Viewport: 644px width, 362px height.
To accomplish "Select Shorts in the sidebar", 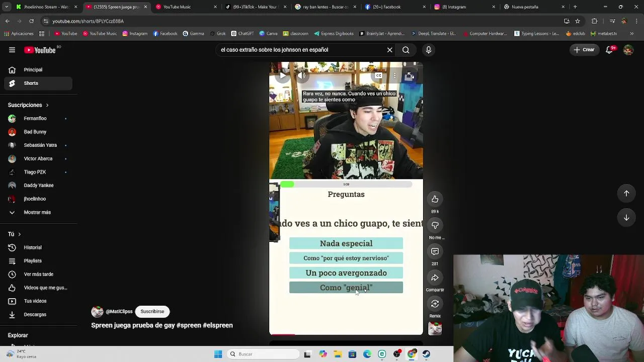I will tap(38, 83).
